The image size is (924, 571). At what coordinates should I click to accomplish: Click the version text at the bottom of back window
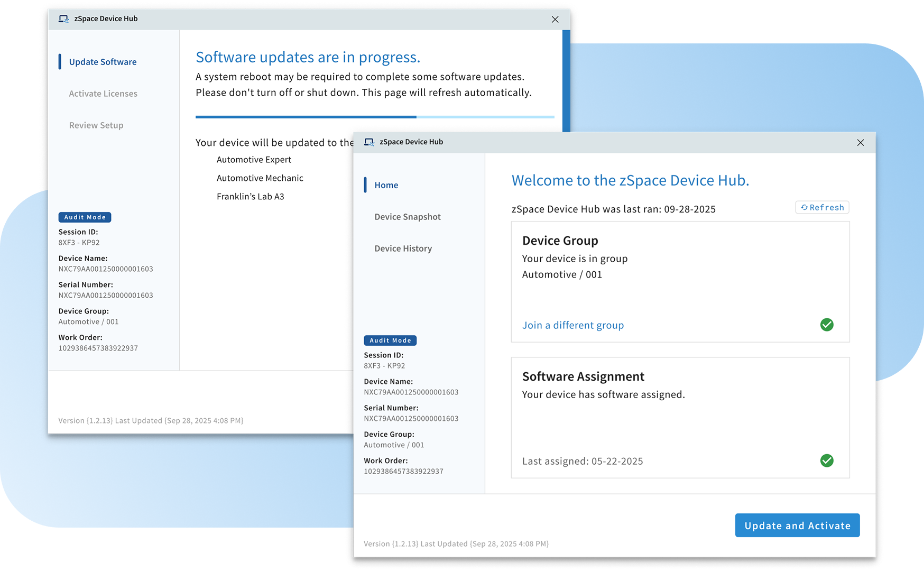[151, 420]
